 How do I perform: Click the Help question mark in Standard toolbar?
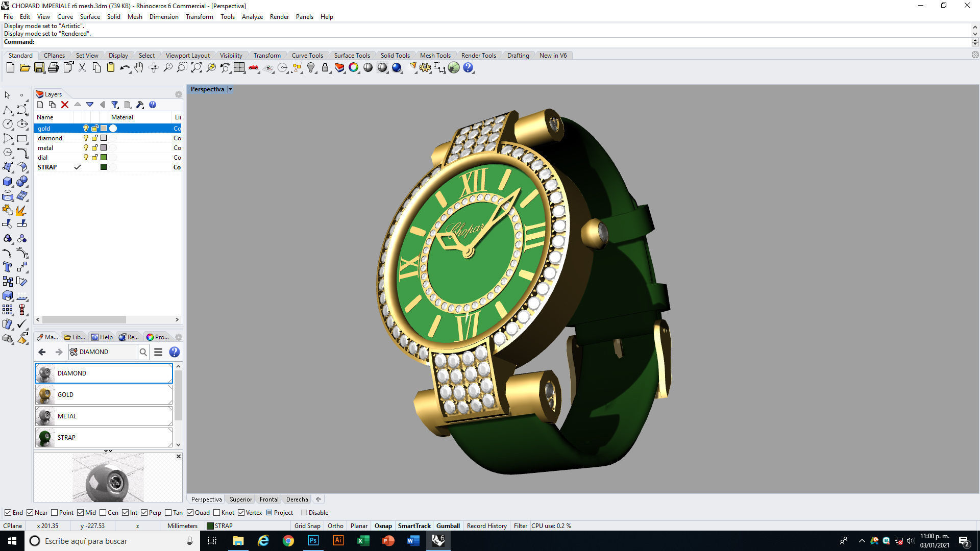(468, 68)
